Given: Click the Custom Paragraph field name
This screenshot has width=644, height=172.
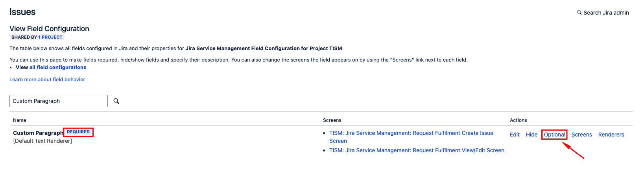Looking at the screenshot, I should coord(38,133).
